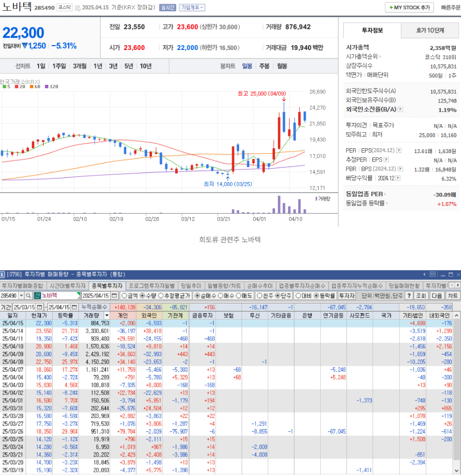This screenshot has width=461, height=476.
Task: Click the table scroll-up arrow
Action: point(457,316)
